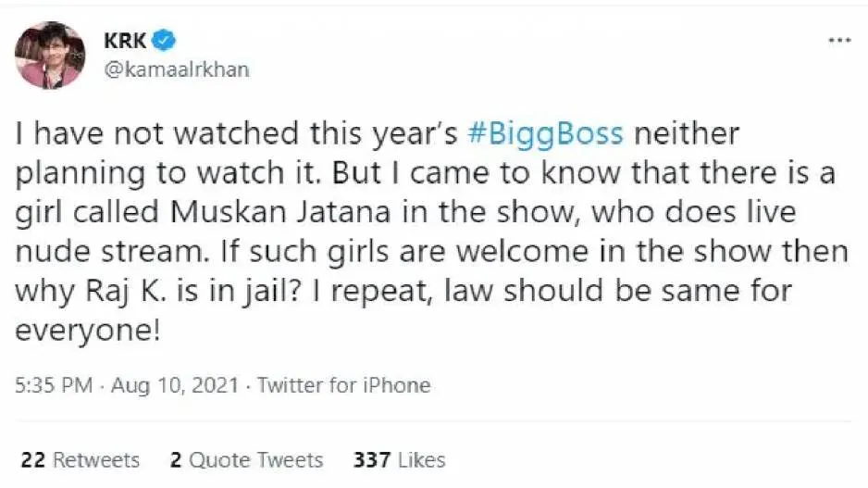The width and height of the screenshot is (868, 488).
Task: Open the Twitter for iPhone source link
Action: coord(344,385)
